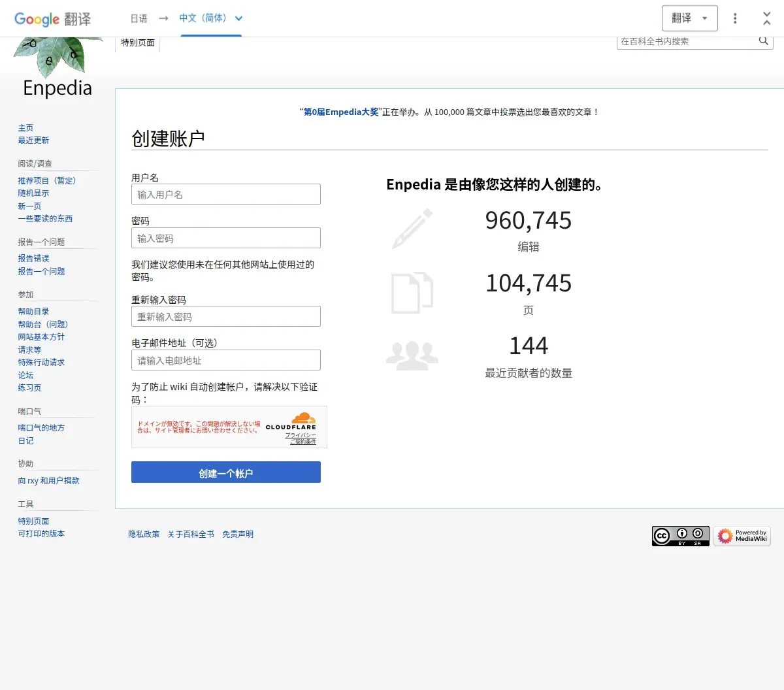Open 喘口气的地方 link
This screenshot has width=784, height=690.
pos(41,428)
